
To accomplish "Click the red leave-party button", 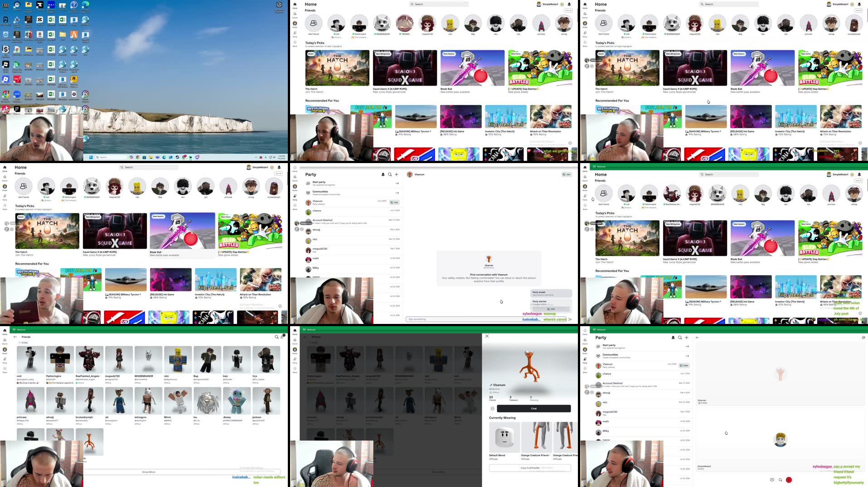I will click(789, 480).
